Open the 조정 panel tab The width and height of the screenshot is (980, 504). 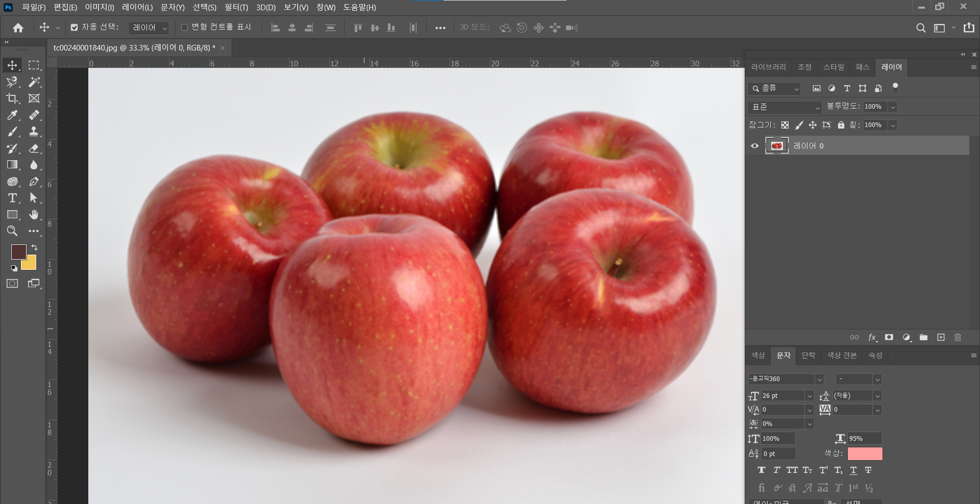tap(804, 67)
